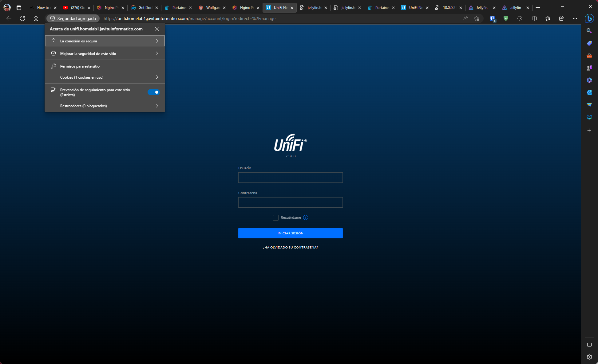This screenshot has height=364, width=598.
Task: Open Mejorar la seguridad de este sitio
Action: 105,54
